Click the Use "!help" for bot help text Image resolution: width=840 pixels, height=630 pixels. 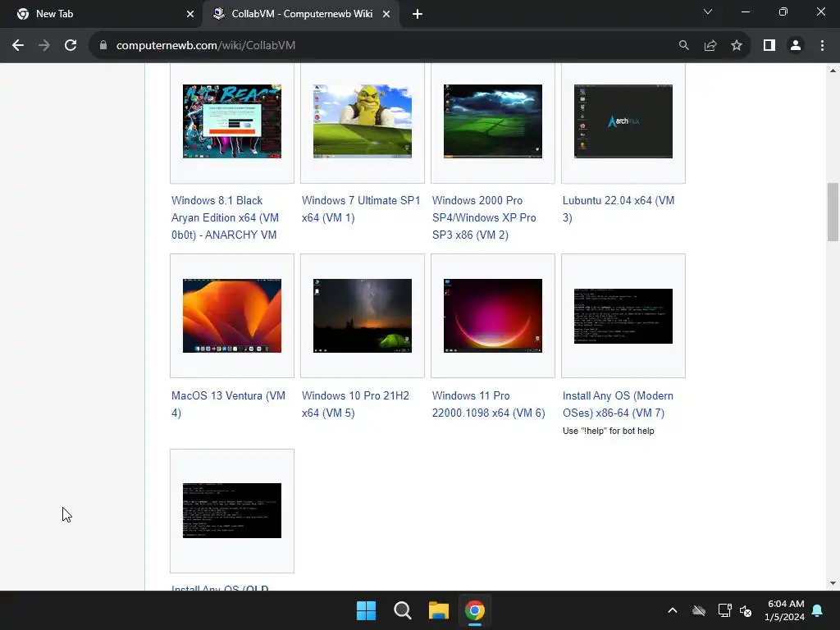tap(609, 431)
